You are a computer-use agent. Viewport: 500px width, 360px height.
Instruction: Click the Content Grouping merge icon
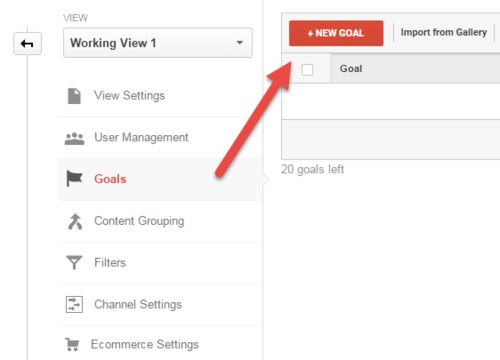coord(75,221)
